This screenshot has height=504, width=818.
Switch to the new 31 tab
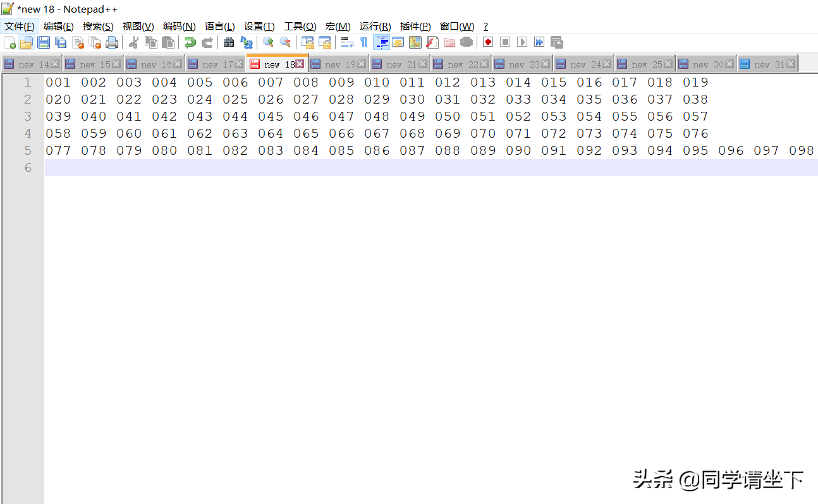[x=767, y=64]
